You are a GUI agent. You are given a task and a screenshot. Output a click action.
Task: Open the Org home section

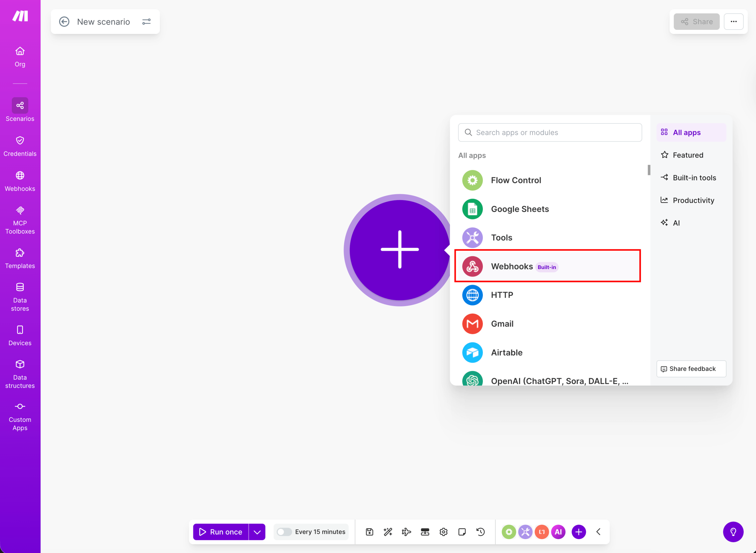[x=20, y=57]
